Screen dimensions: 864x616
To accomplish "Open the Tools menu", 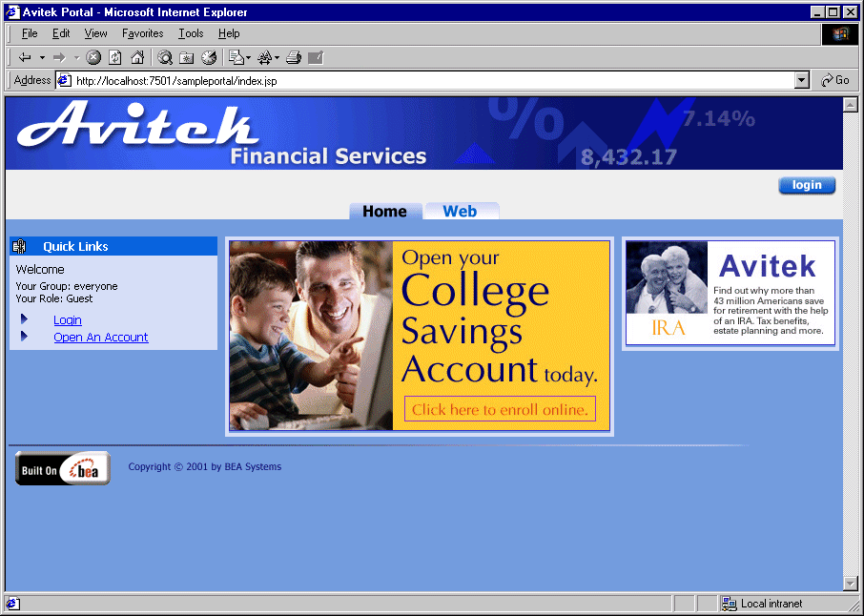I will (x=191, y=33).
